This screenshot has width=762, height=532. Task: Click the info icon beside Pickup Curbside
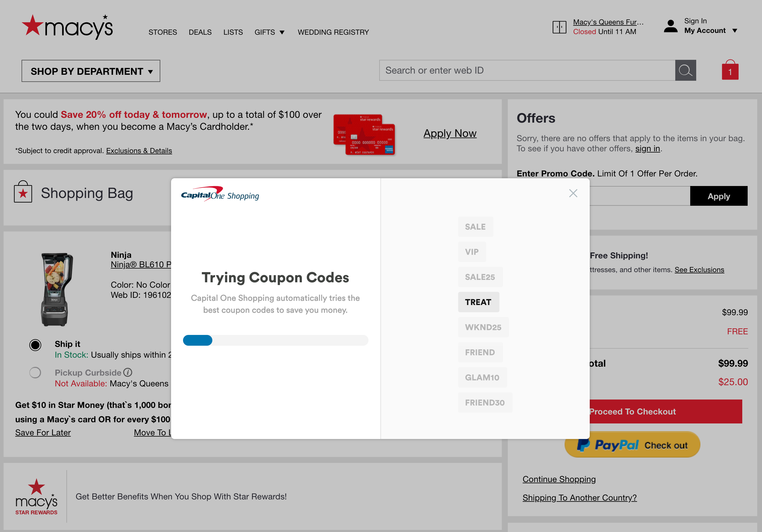[x=128, y=372]
